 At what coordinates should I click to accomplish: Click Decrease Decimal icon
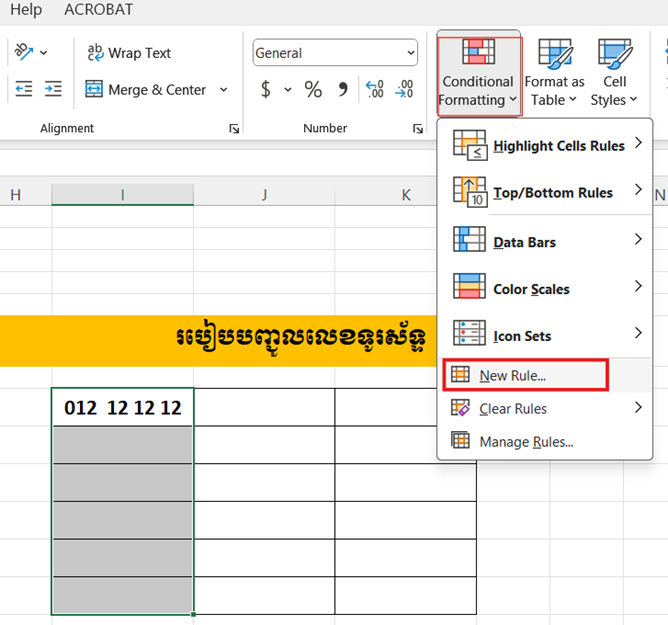pos(404,89)
